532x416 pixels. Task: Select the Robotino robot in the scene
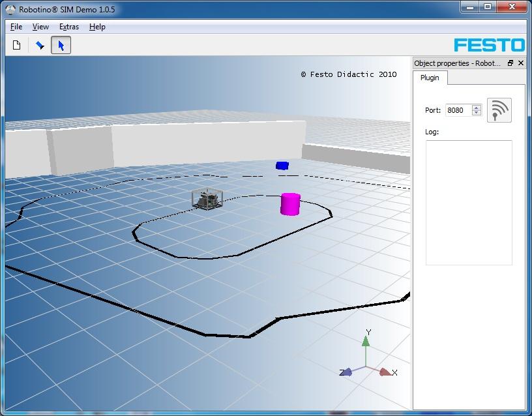tap(207, 199)
